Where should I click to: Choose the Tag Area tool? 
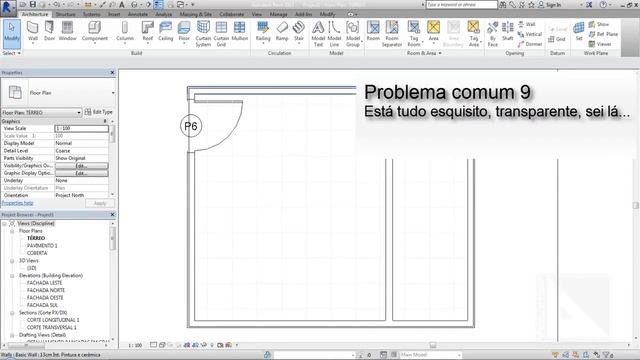click(x=473, y=34)
